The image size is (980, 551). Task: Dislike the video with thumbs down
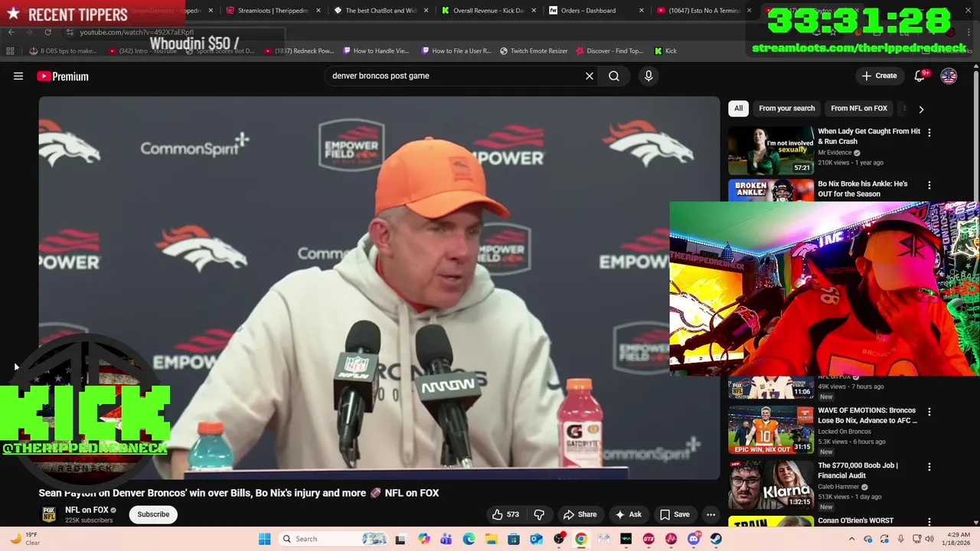click(x=539, y=514)
